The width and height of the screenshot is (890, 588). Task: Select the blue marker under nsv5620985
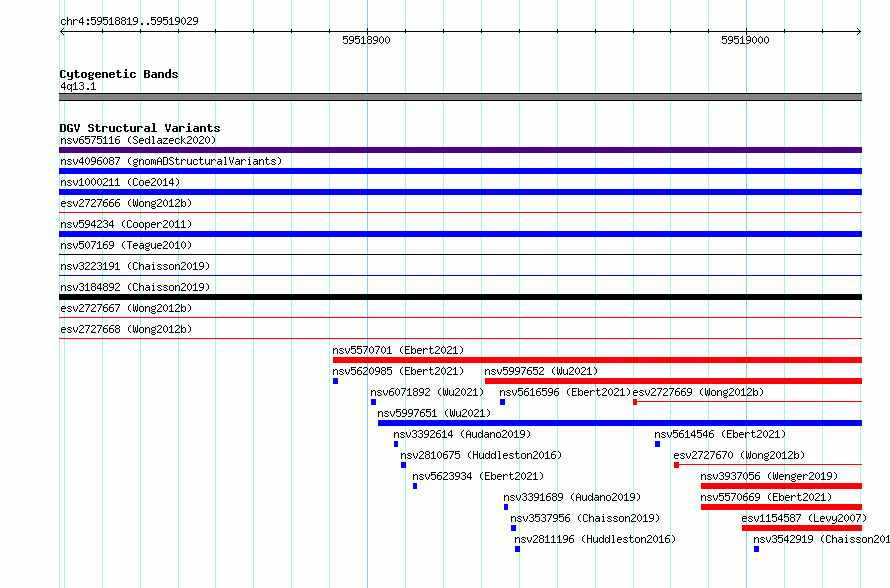335,381
